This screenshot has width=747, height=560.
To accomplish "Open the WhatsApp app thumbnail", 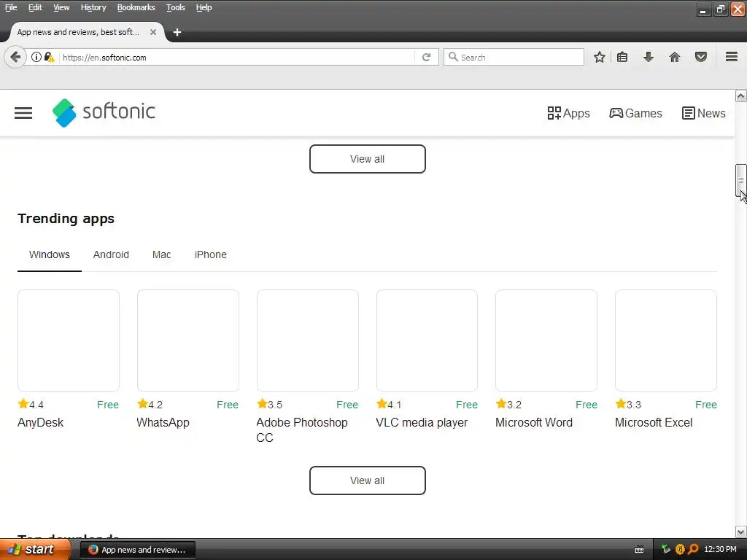I will coord(188,341).
